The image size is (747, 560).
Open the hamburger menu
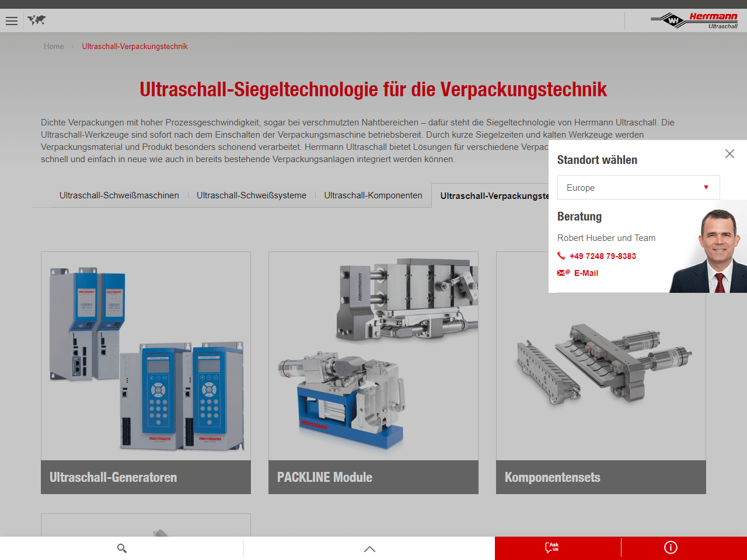pyautogui.click(x=12, y=21)
